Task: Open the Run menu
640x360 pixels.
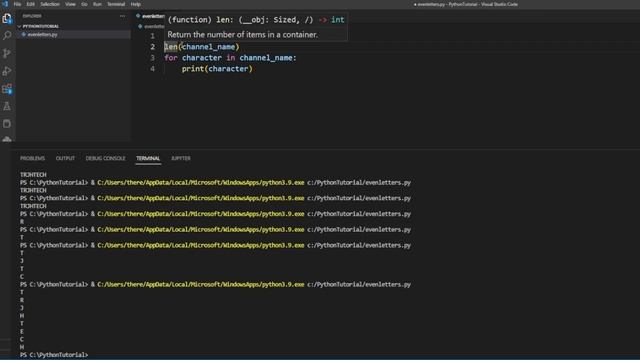Action: click(x=97, y=4)
